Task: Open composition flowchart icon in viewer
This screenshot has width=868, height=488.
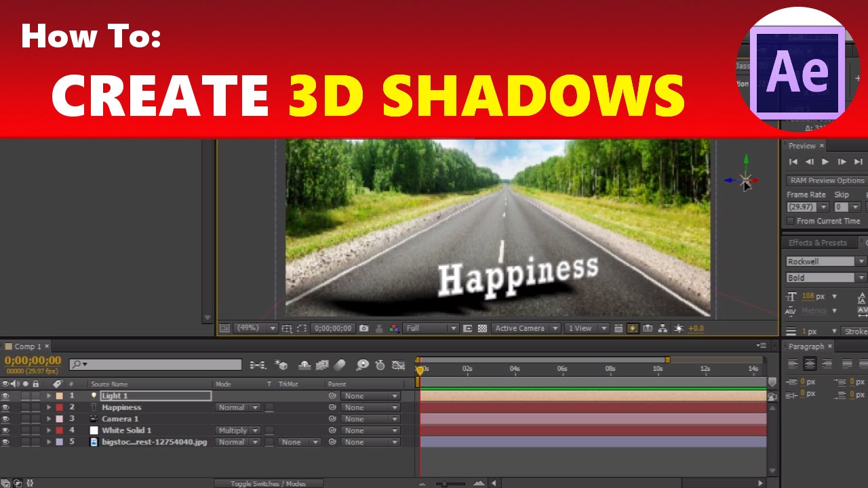Action: click(663, 328)
